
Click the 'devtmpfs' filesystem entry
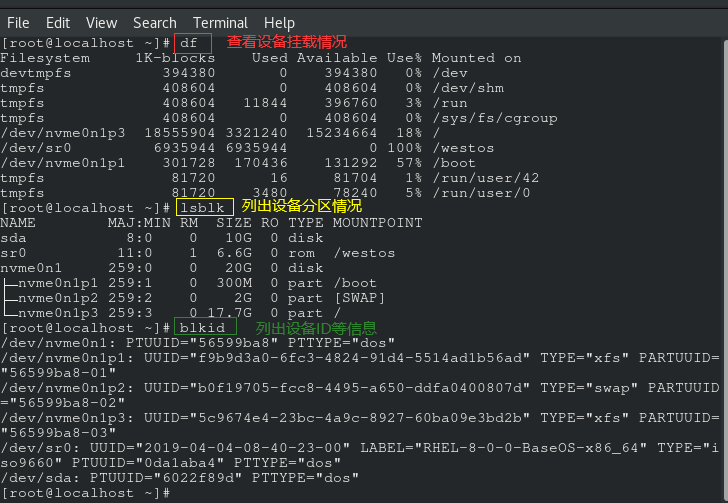36,73
